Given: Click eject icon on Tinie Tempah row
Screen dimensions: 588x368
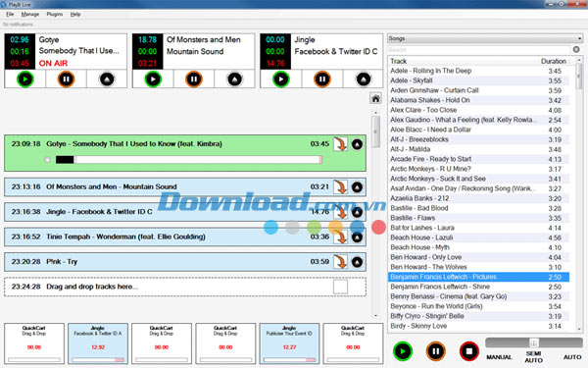Looking at the screenshot, I should pyautogui.click(x=357, y=237).
